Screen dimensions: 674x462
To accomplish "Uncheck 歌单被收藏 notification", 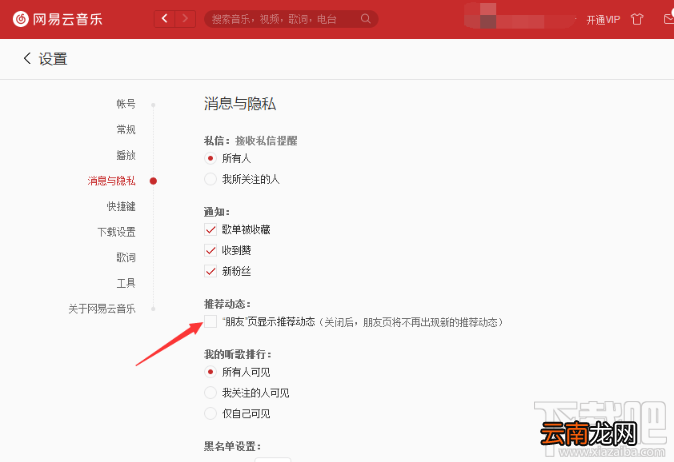I will pyautogui.click(x=210, y=229).
